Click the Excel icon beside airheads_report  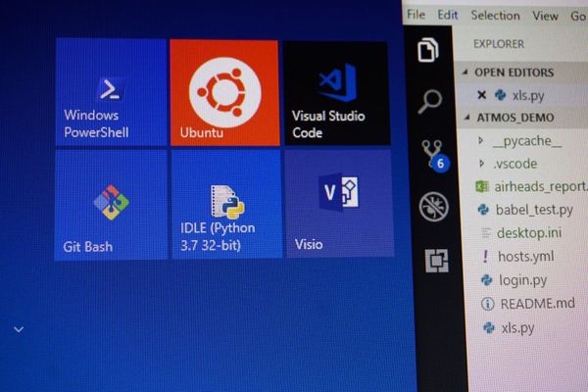(x=482, y=186)
